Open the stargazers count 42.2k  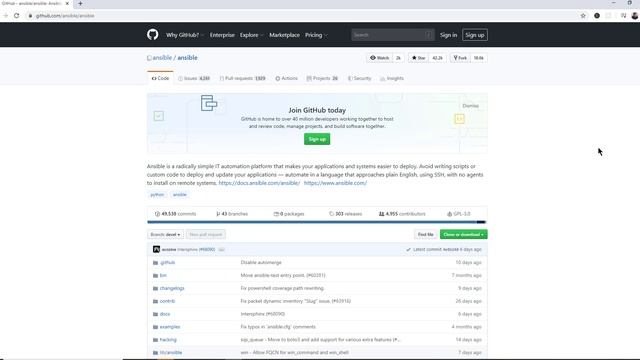pyautogui.click(x=437, y=58)
